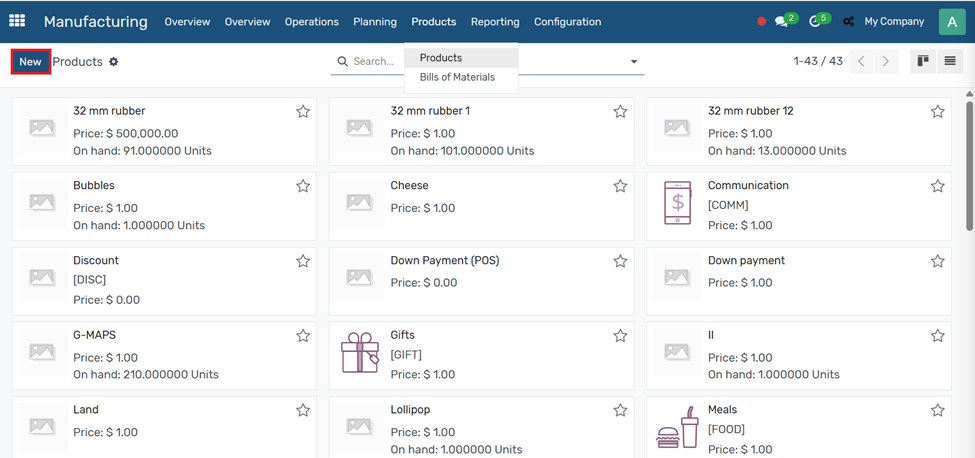Open the chat messages icon
Screen dimensions: 975x458
coord(781,22)
